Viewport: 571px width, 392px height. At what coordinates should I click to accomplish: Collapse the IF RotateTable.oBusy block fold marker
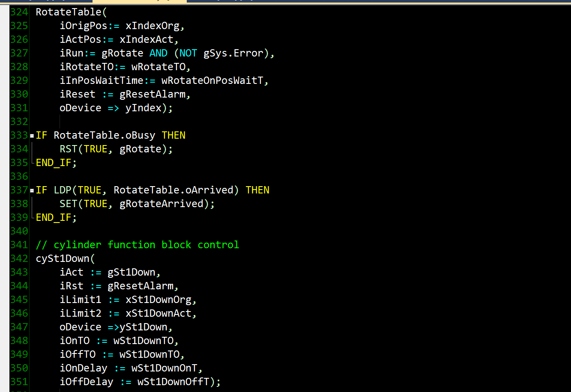[32, 136]
